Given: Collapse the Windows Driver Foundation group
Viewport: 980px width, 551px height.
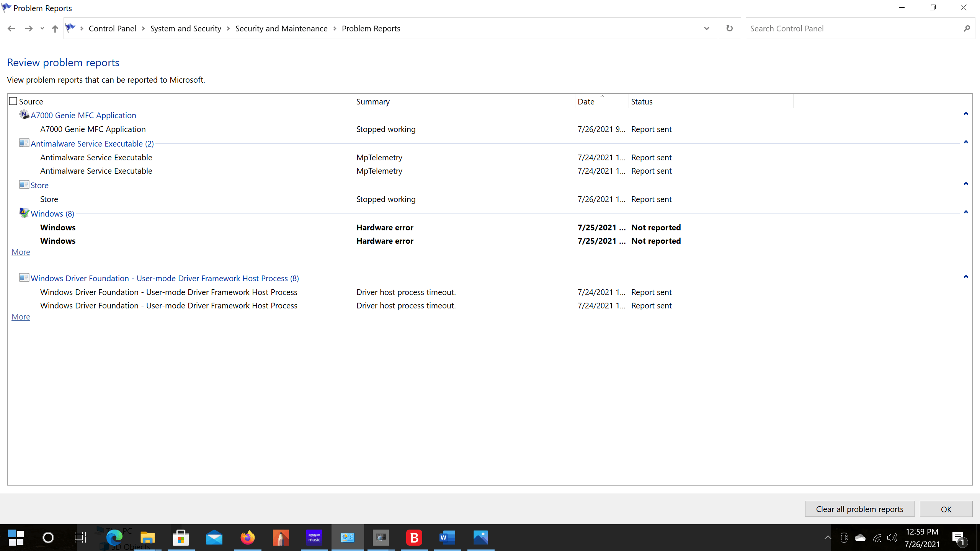Looking at the screenshot, I should (x=966, y=277).
